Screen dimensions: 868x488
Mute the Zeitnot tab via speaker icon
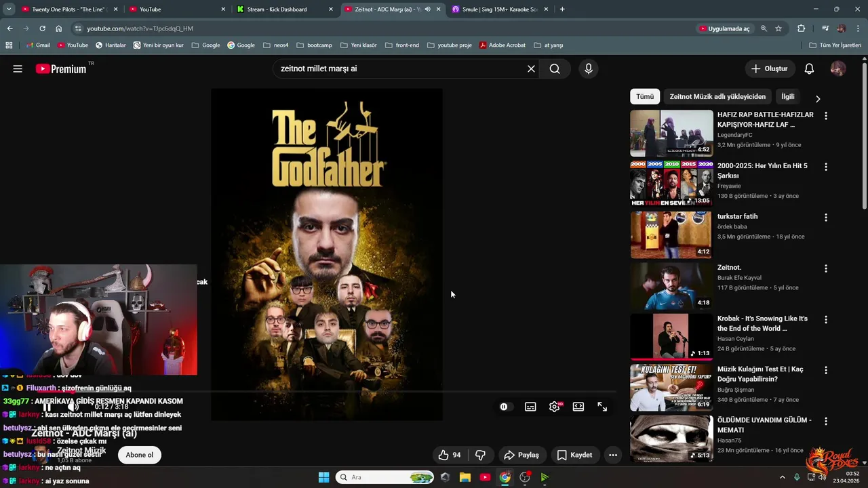[427, 9]
